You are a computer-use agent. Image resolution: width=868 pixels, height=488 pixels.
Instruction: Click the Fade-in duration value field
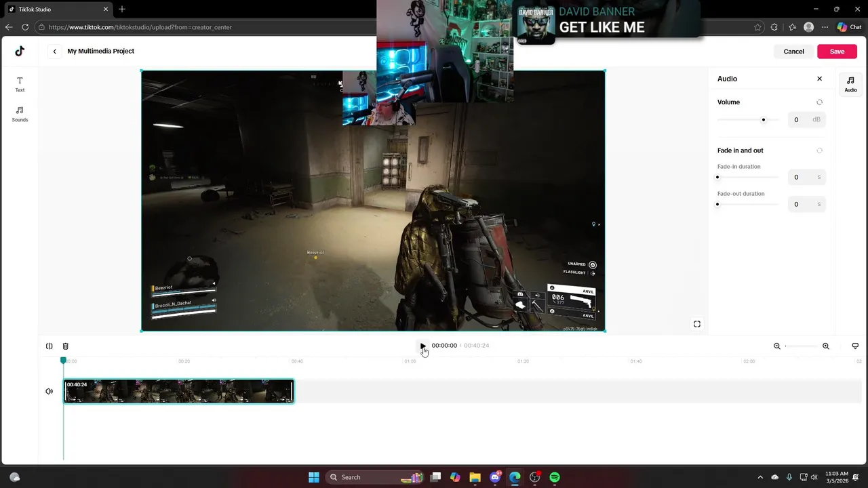(806, 178)
